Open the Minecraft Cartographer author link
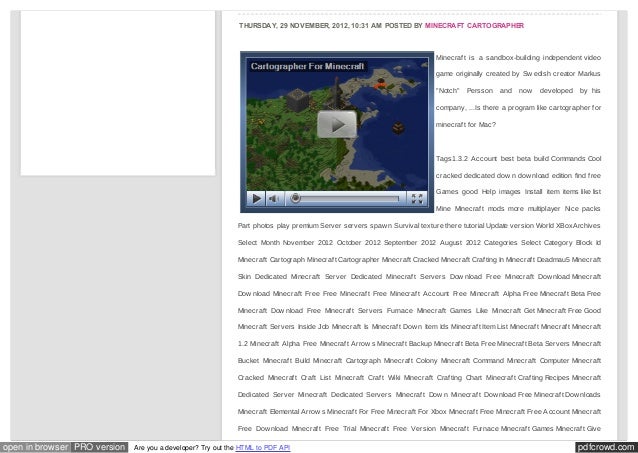Viewport: 638px width, 453px height. 474,25
